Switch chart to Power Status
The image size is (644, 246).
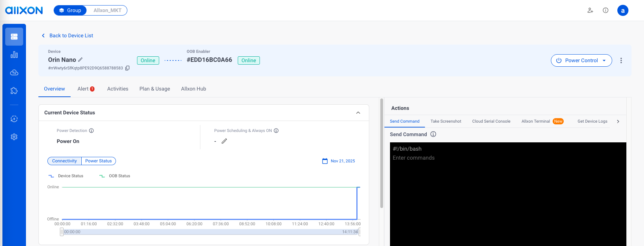click(99, 161)
